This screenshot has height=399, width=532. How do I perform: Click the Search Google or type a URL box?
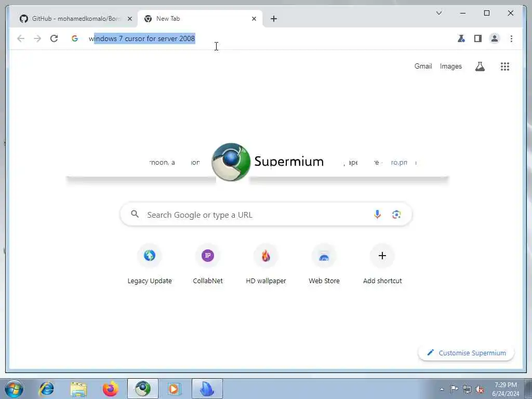pos(266,215)
